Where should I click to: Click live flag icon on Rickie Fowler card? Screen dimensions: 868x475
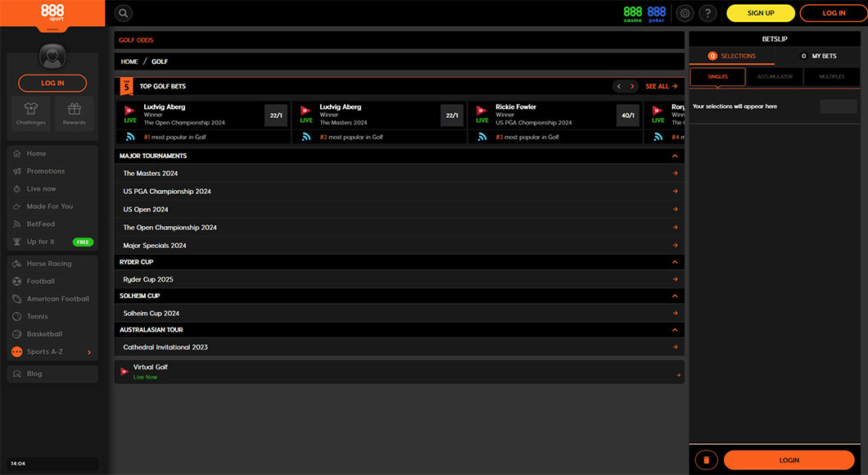(482, 114)
